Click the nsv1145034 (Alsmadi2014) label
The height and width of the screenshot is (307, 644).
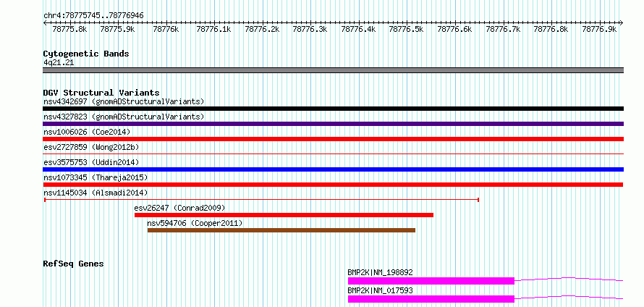click(96, 193)
